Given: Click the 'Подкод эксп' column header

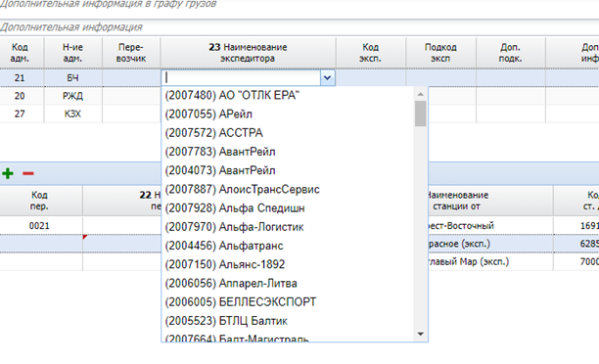Looking at the screenshot, I should [440, 53].
